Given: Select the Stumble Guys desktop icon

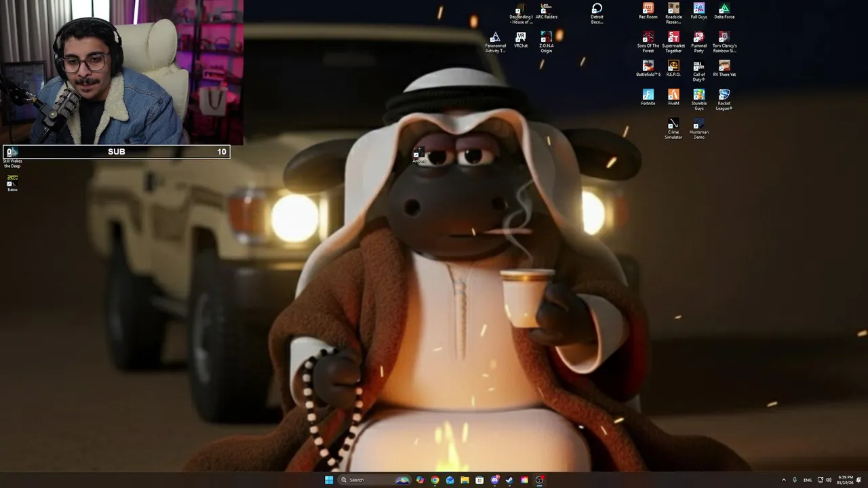Looking at the screenshot, I should [x=698, y=100].
